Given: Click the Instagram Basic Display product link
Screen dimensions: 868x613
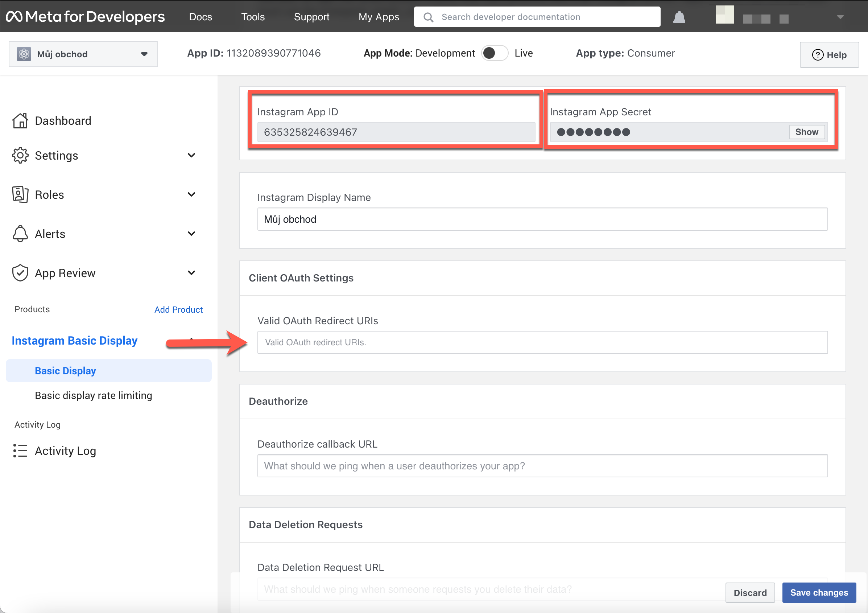Looking at the screenshot, I should [x=74, y=340].
